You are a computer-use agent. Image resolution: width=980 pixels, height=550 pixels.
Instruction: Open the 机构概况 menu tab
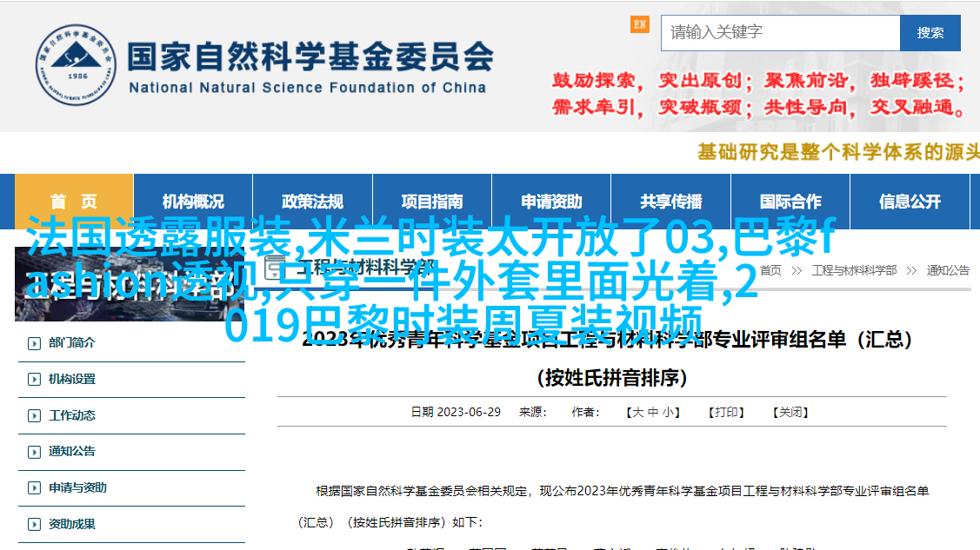pos(193,201)
